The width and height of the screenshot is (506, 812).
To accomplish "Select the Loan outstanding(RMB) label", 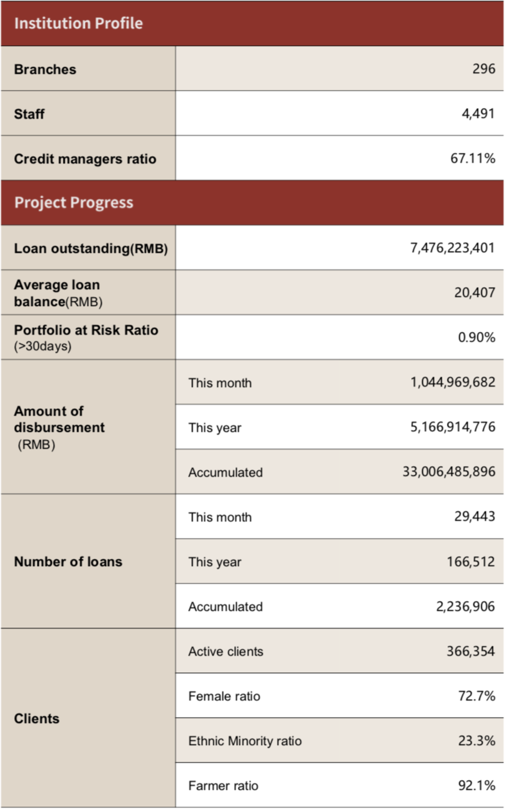I will click(x=91, y=248).
